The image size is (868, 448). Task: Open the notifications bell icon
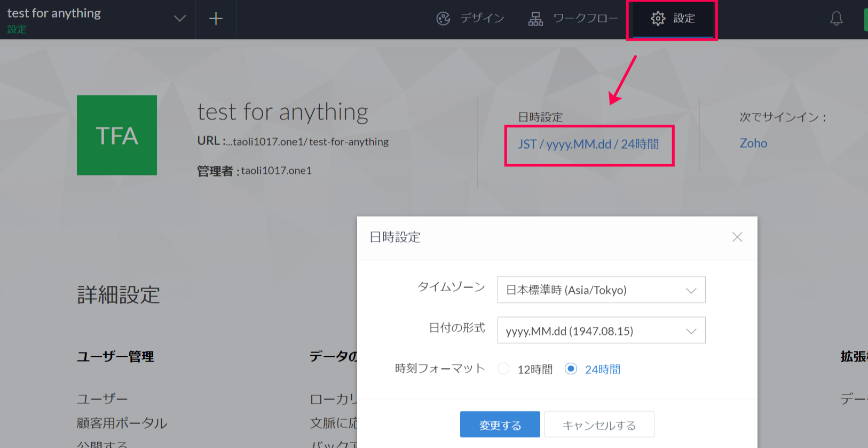836,19
